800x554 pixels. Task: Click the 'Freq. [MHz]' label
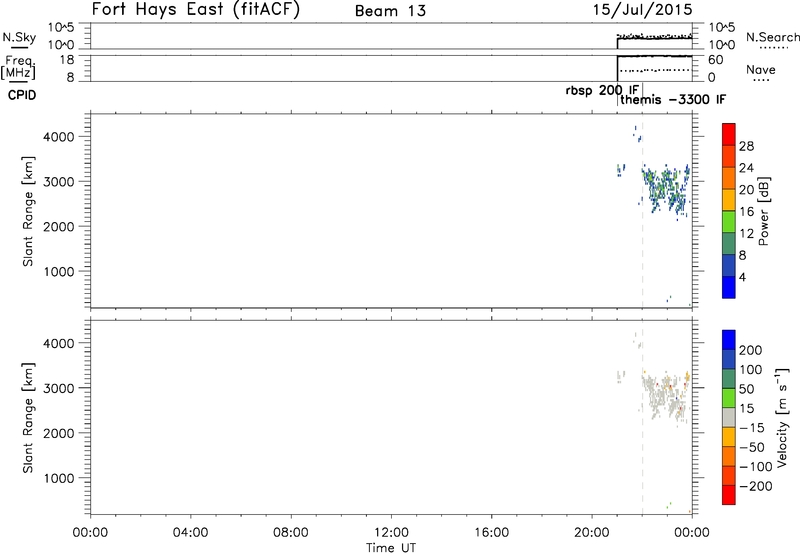[19, 67]
